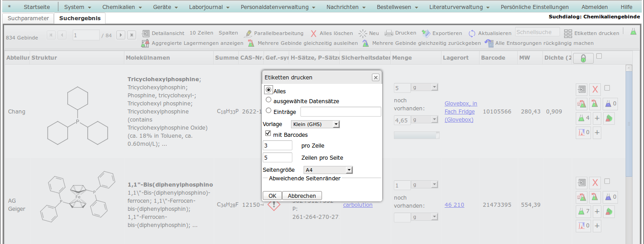This screenshot has height=244, width=644.
Task: Click the Detailansicht toolbar icon
Action: 146,33
